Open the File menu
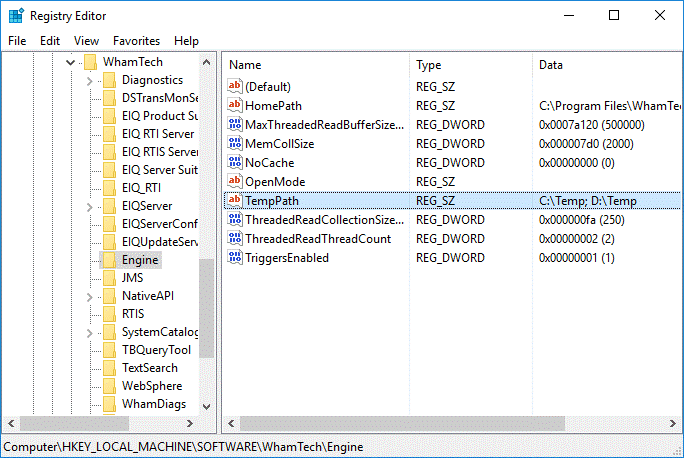The image size is (684, 458). click(x=17, y=41)
